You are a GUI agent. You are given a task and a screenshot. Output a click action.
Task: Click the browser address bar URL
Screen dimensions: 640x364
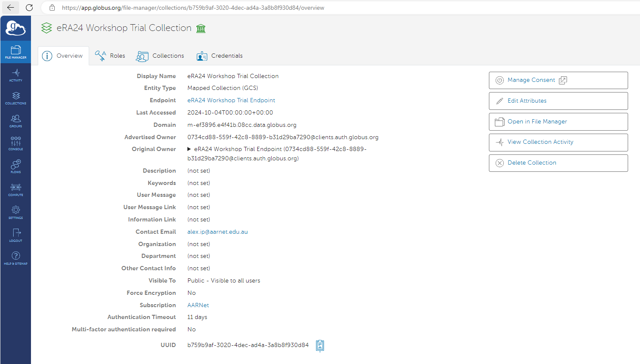[193, 8]
